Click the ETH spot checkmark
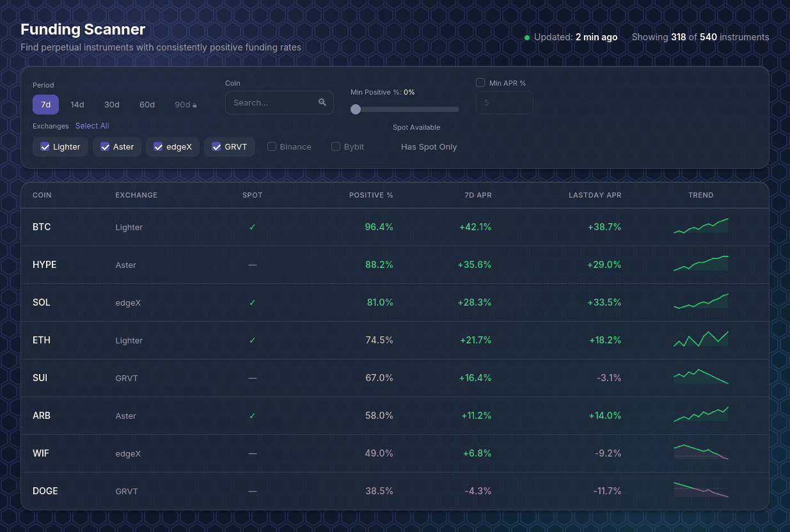 pos(253,340)
